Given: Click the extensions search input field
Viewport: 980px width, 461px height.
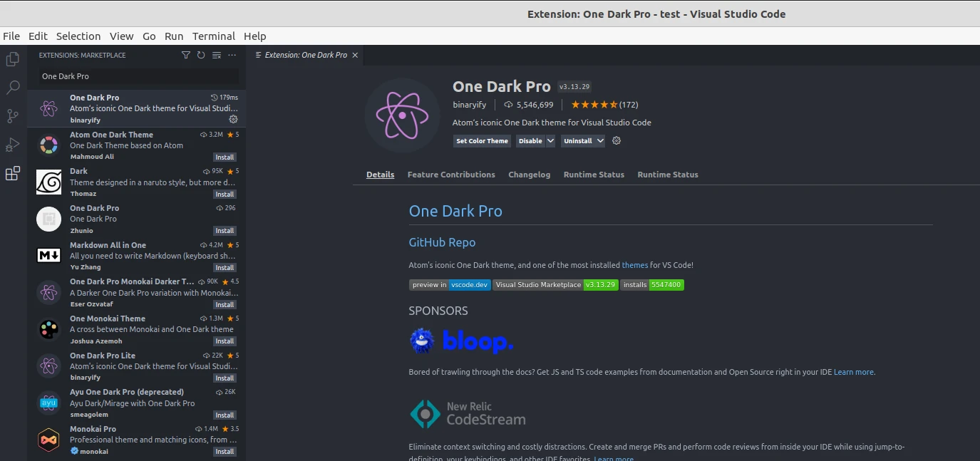Looking at the screenshot, I should [135, 76].
